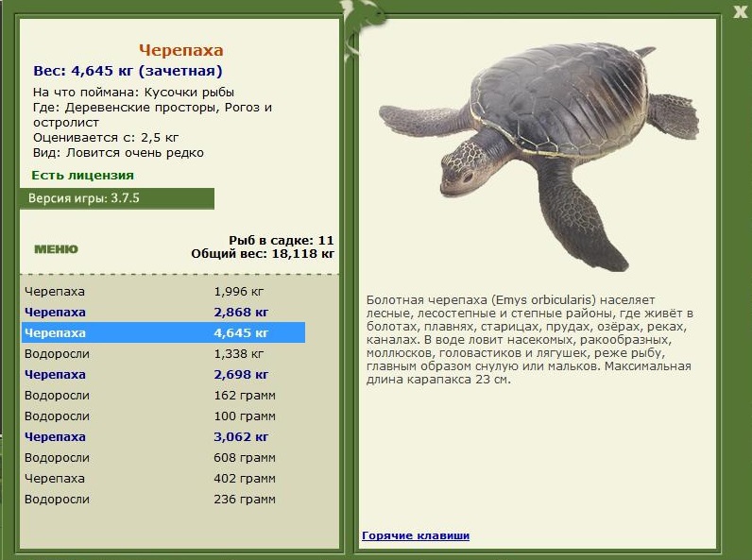Click the Есть лицензия label
The height and width of the screenshot is (560, 752).
pyautogui.click(x=82, y=175)
